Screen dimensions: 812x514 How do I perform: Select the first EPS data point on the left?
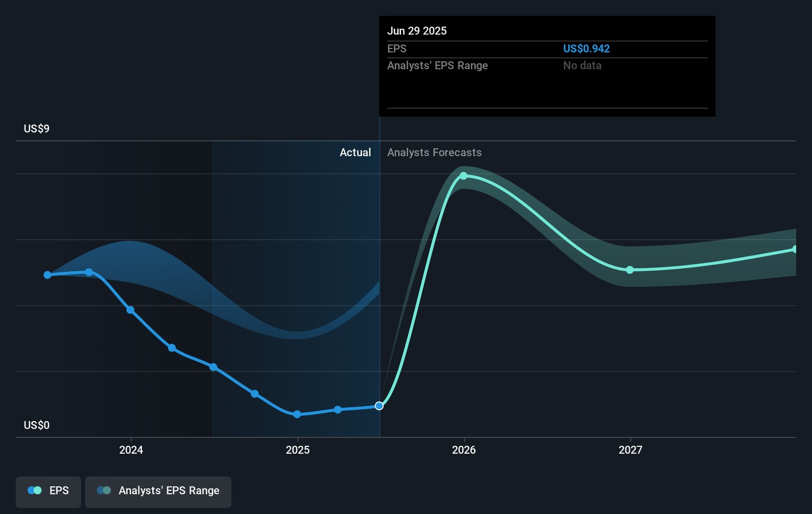[48, 275]
